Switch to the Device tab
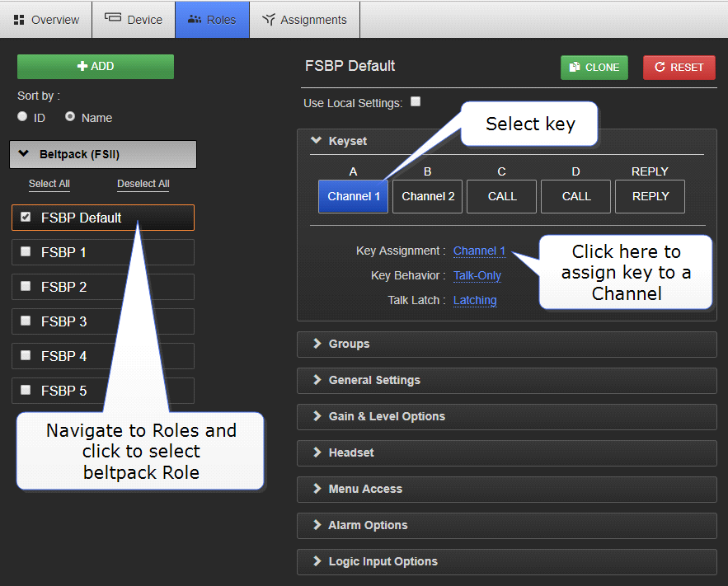The height and width of the screenshot is (586, 728). (x=134, y=20)
